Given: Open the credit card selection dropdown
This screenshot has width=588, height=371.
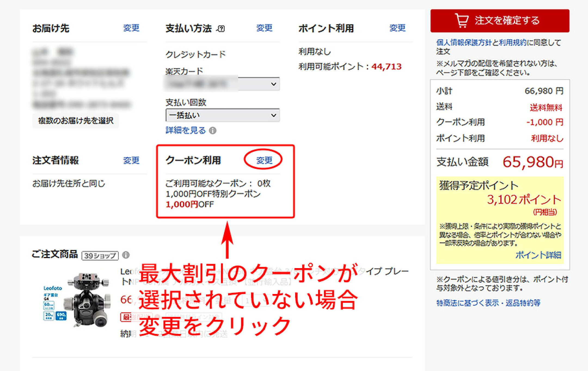Looking at the screenshot, I should pos(222,84).
